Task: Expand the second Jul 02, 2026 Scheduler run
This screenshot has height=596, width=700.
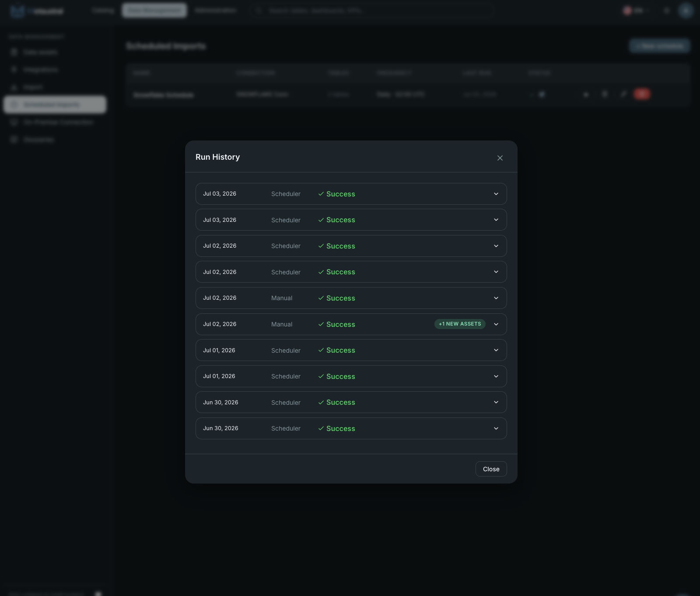Action: pyautogui.click(x=496, y=272)
